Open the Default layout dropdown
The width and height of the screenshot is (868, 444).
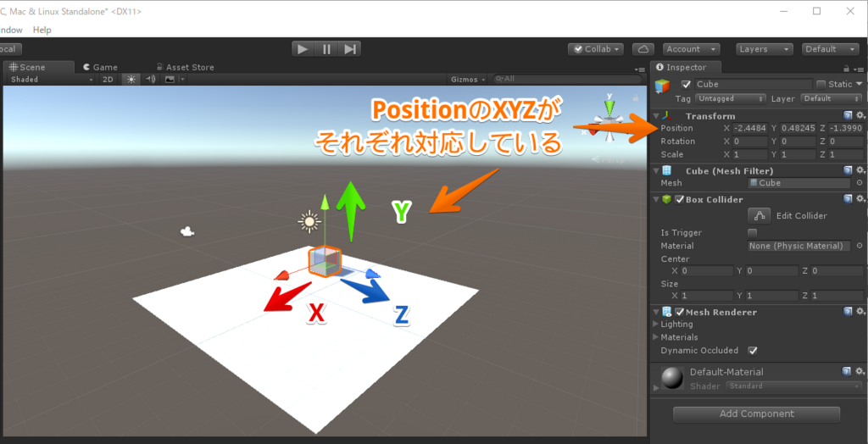(x=831, y=49)
